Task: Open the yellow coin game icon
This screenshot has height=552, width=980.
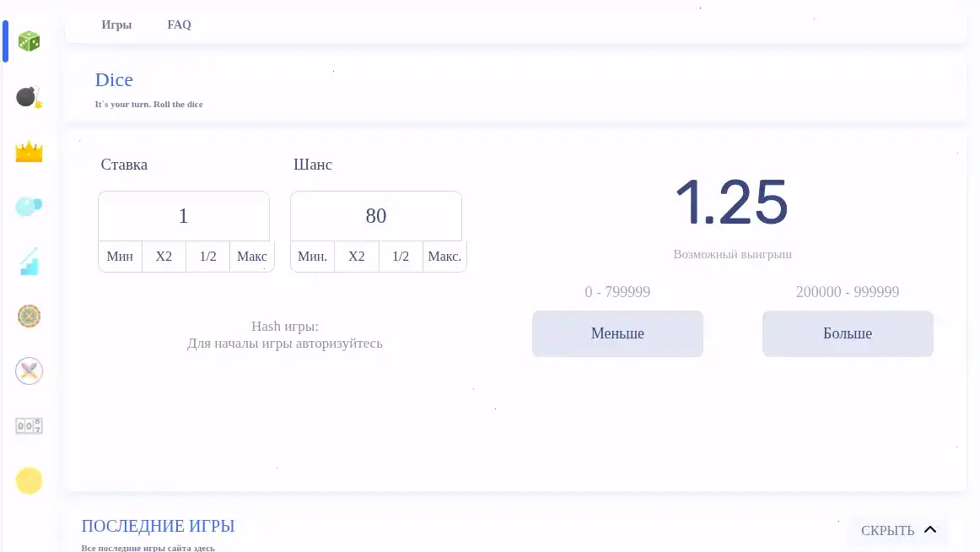Action: click(x=28, y=480)
